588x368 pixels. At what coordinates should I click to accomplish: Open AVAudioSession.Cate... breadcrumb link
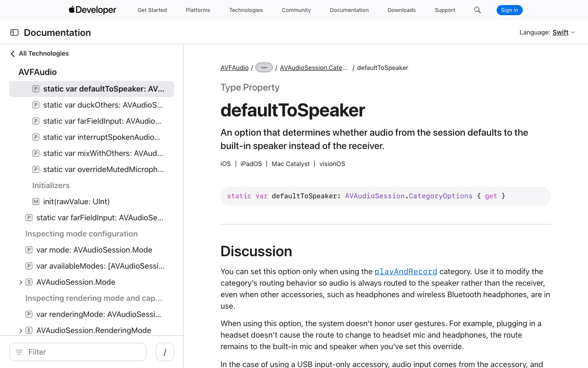tap(314, 68)
